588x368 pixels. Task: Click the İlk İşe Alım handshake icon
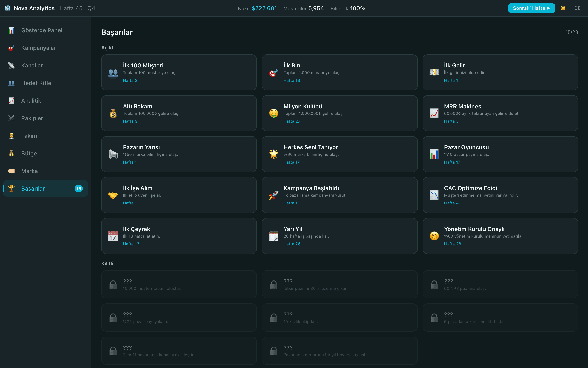pyautogui.click(x=113, y=195)
